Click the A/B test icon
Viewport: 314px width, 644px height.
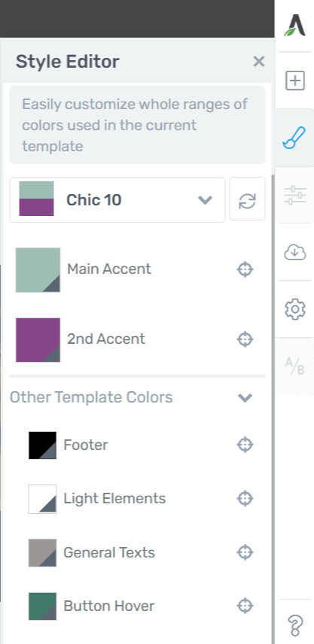click(x=295, y=366)
